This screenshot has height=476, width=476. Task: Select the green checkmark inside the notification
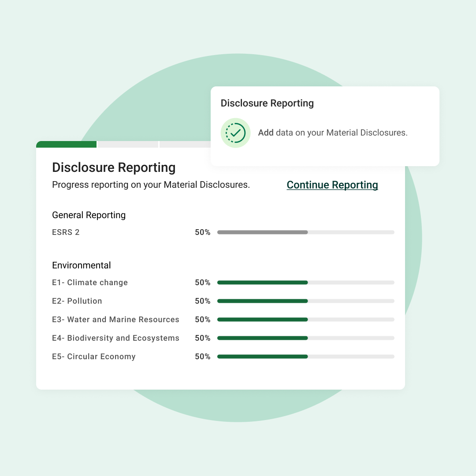(235, 133)
